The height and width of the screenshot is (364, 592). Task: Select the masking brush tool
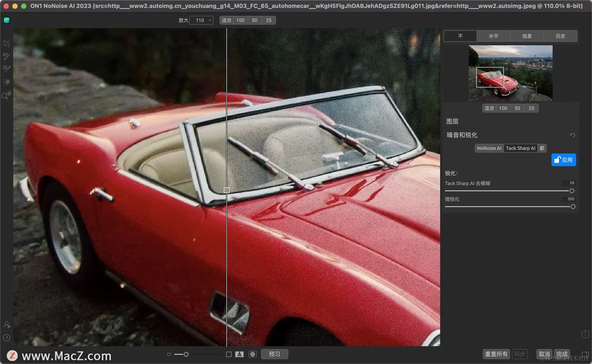coord(6,56)
